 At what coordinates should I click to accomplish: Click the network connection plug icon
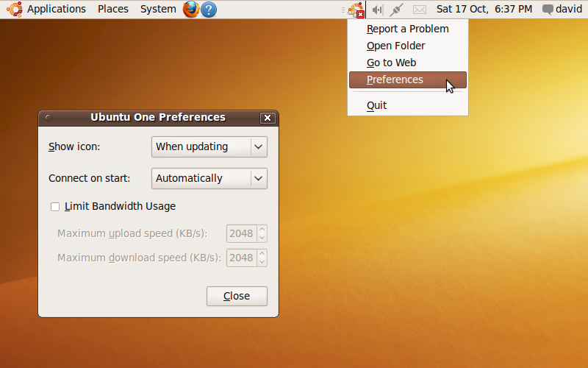(396, 10)
